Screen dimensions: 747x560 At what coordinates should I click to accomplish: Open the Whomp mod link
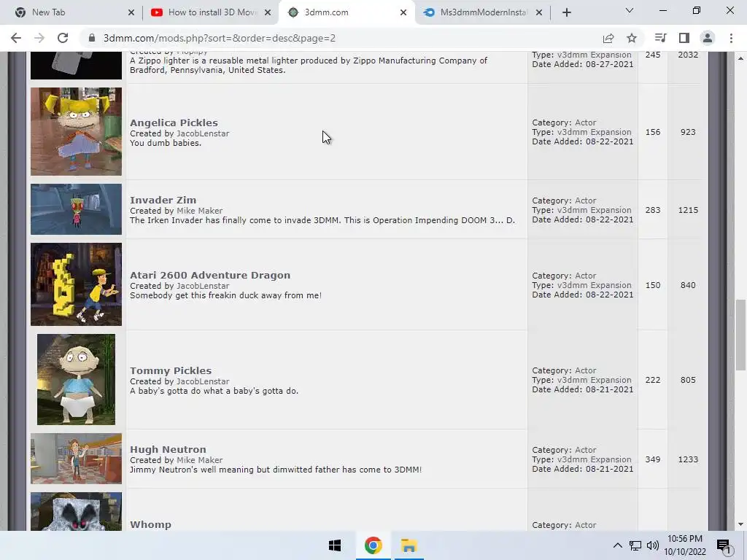[x=150, y=524]
